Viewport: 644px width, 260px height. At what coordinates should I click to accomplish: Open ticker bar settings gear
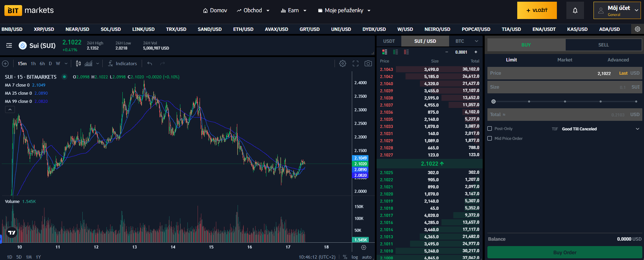click(637, 29)
